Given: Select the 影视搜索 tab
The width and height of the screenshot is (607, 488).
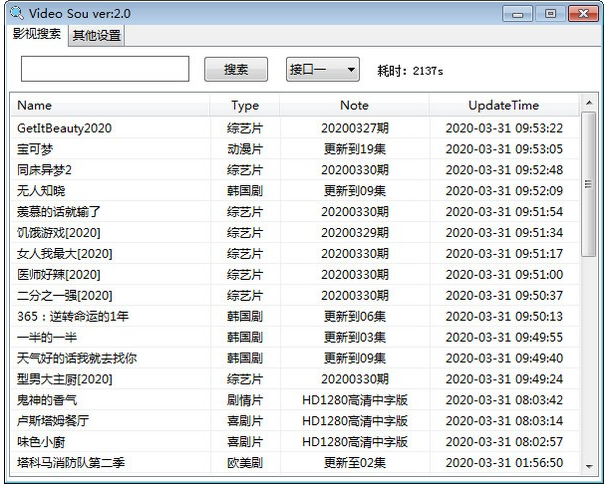Looking at the screenshot, I should tap(36, 35).
